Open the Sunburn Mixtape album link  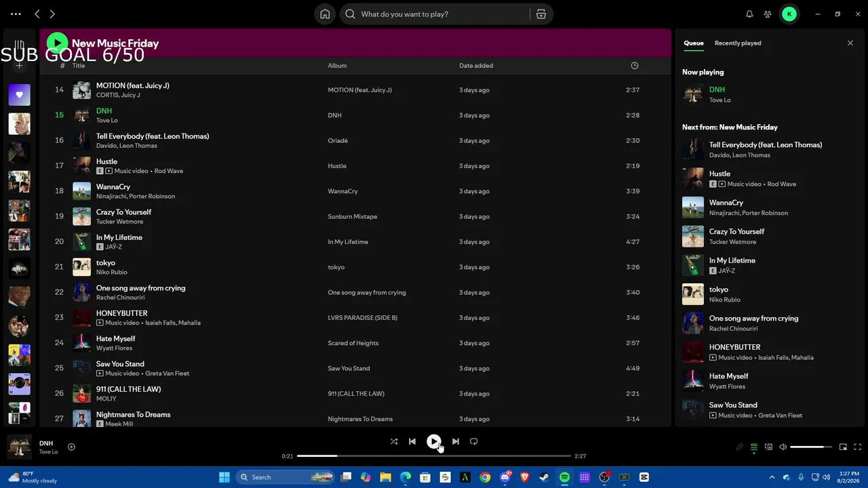click(x=353, y=217)
